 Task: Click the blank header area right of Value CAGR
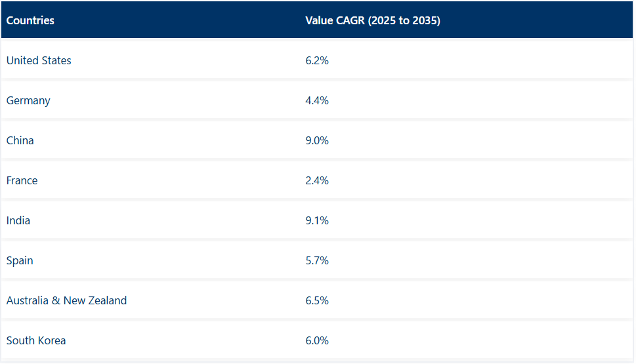pyautogui.click(x=538, y=20)
